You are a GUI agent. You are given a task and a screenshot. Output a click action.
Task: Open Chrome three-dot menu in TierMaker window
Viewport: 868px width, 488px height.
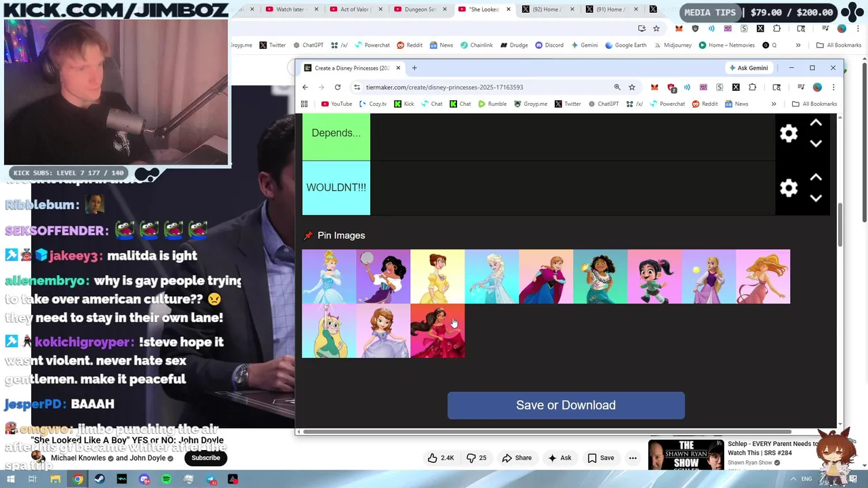(833, 87)
